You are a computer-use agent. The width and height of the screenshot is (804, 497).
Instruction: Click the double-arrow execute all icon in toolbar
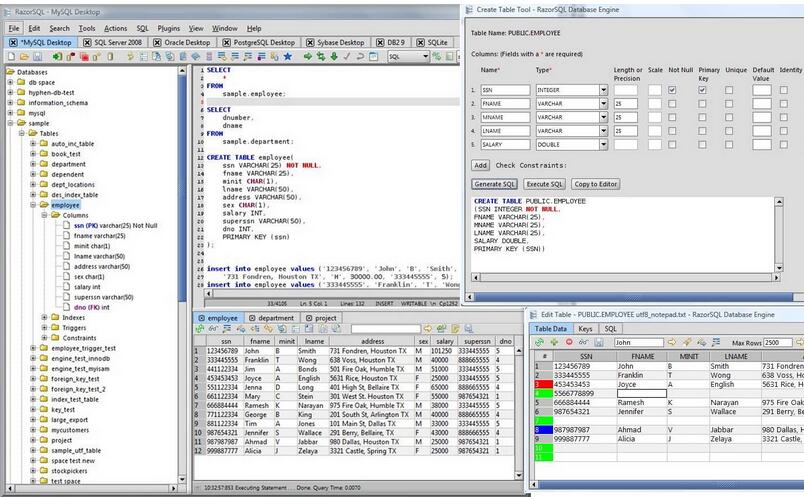tap(321, 56)
